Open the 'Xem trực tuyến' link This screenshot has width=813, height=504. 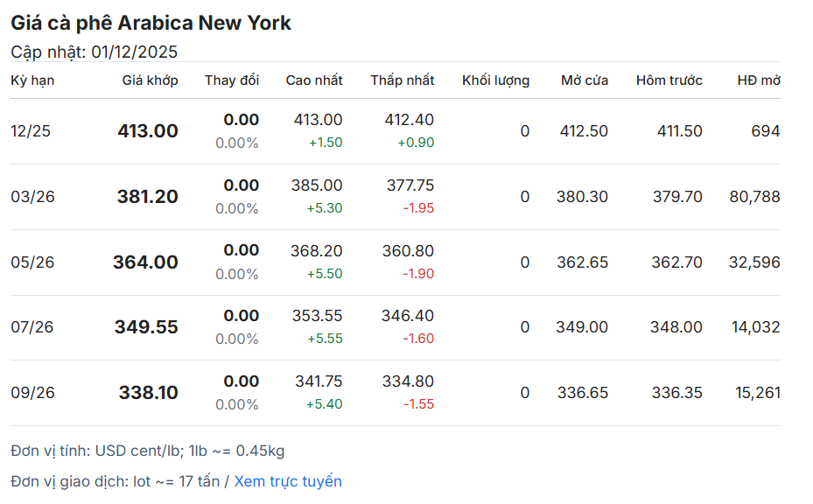(x=288, y=481)
